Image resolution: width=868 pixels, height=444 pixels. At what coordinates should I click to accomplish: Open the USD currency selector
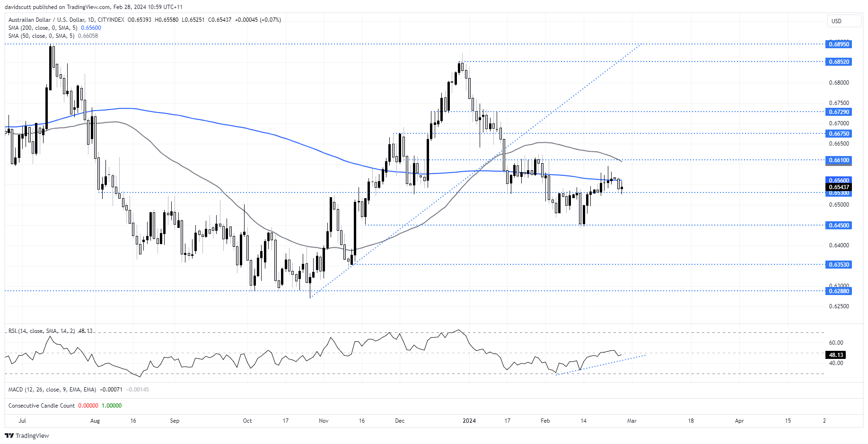pyautogui.click(x=844, y=21)
